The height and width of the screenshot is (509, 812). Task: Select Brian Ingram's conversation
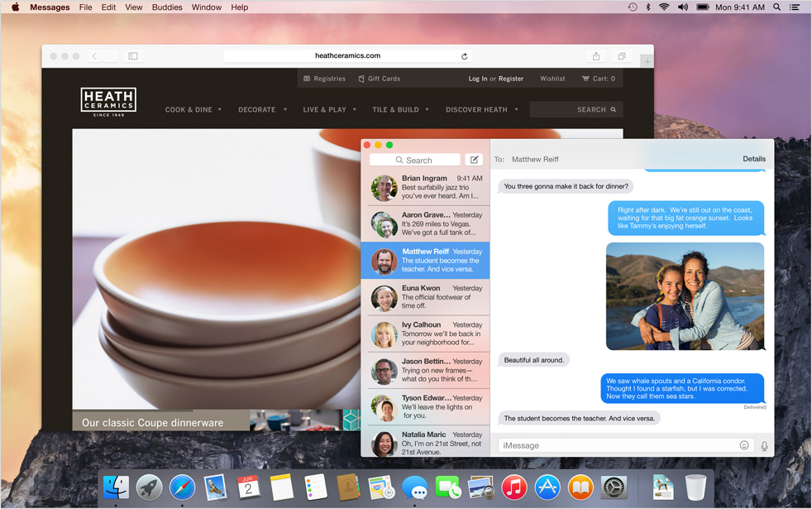coord(426,188)
